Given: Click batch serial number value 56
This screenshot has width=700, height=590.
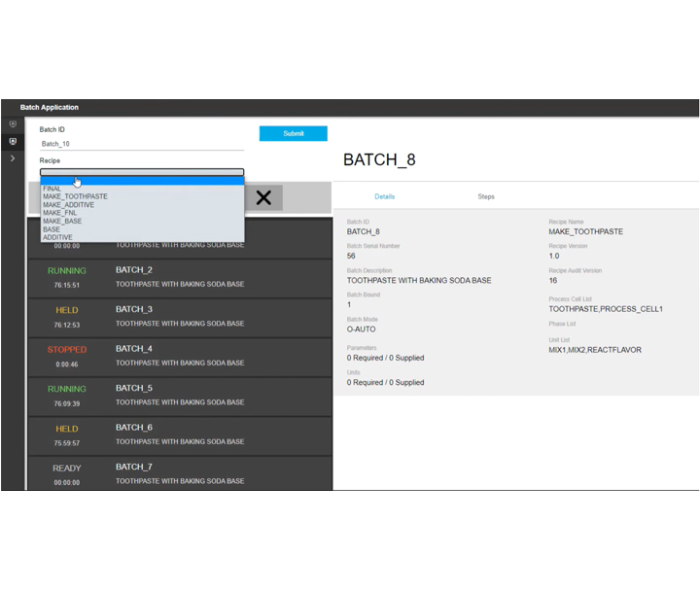Looking at the screenshot, I should pos(351,256).
